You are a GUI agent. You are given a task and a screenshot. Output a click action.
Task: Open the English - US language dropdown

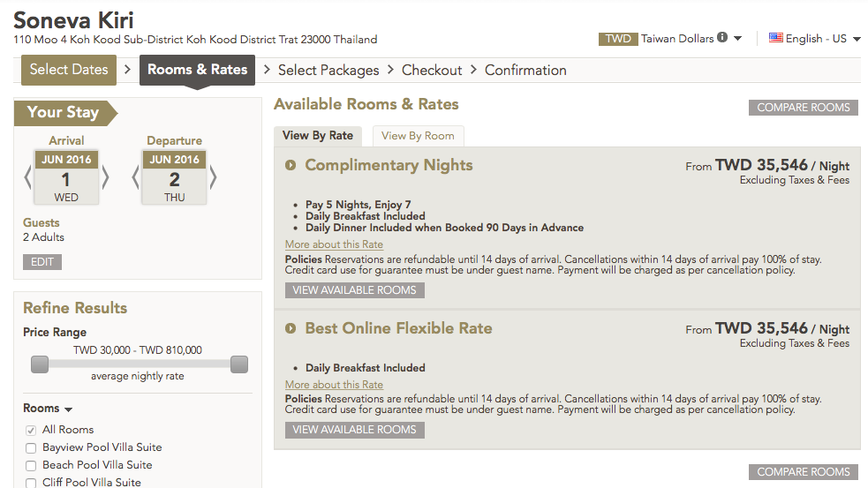coord(857,40)
